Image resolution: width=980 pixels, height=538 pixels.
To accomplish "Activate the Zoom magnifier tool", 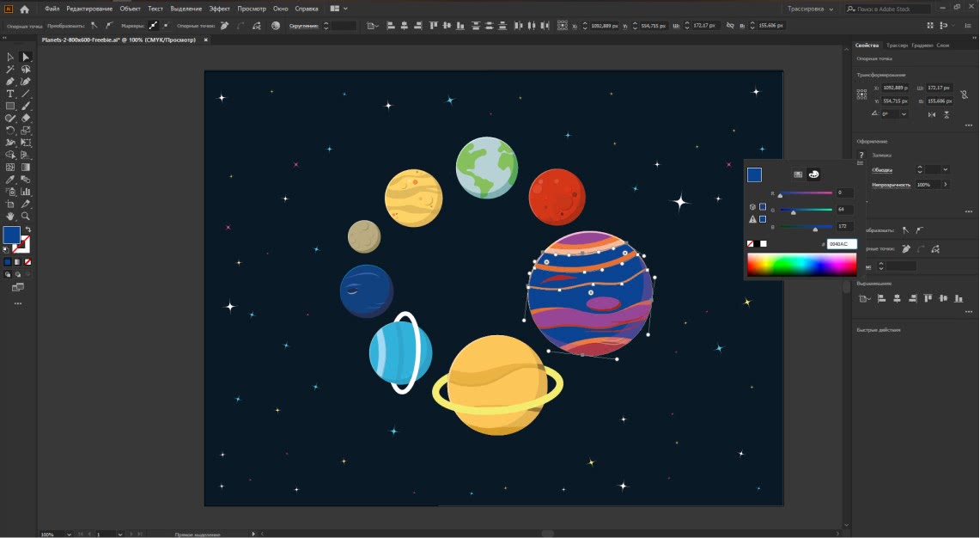I will click(x=26, y=217).
